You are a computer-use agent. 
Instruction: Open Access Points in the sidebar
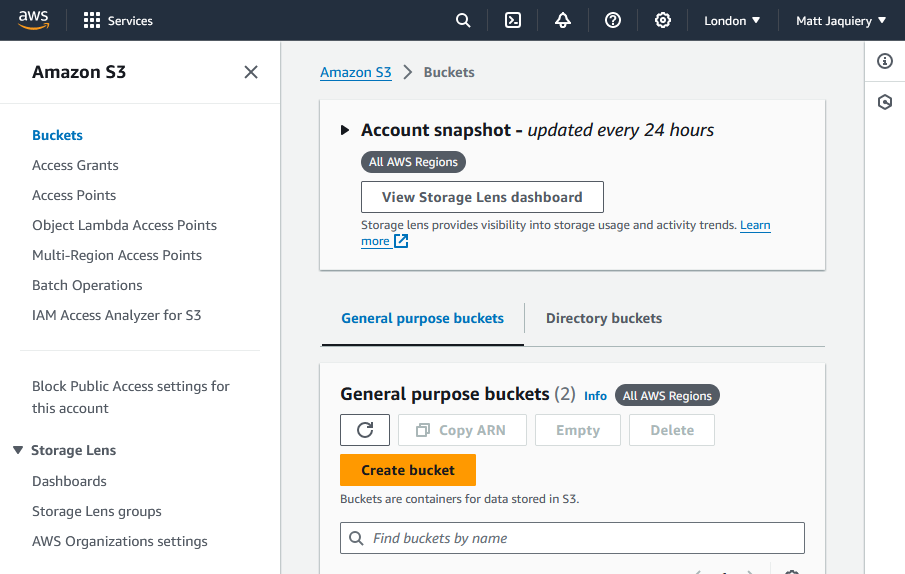[74, 195]
